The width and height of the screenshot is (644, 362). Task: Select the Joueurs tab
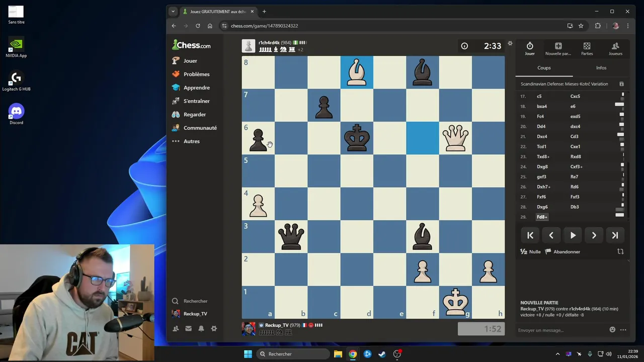615,49
